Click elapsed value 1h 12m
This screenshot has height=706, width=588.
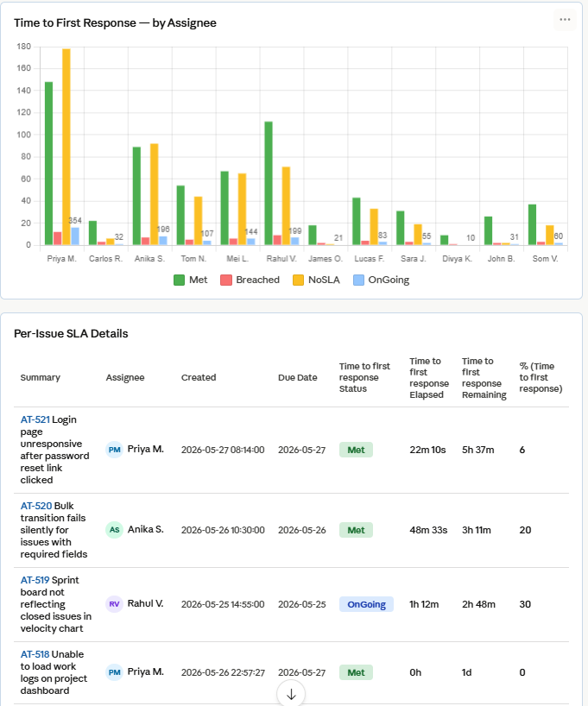pyautogui.click(x=424, y=604)
